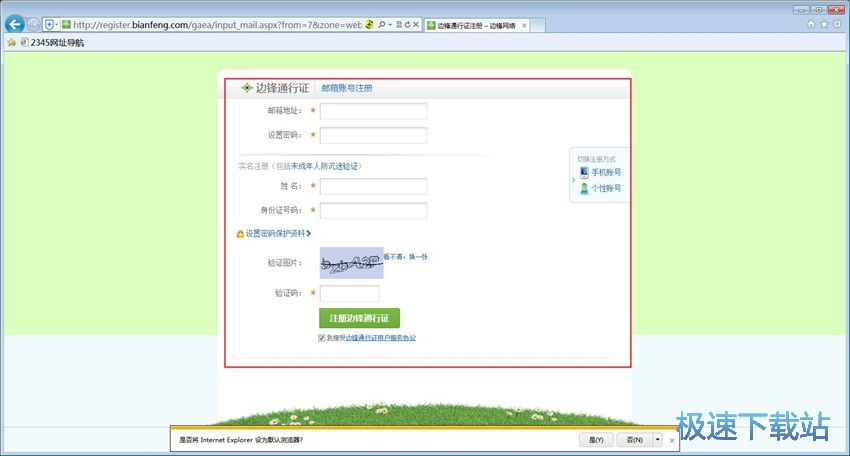Focus the 邮箱地址 input field

tap(373, 111)
